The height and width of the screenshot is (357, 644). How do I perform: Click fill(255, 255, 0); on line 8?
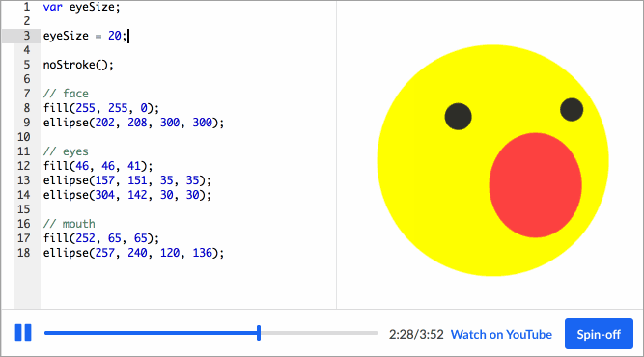[x=101, y=108]
